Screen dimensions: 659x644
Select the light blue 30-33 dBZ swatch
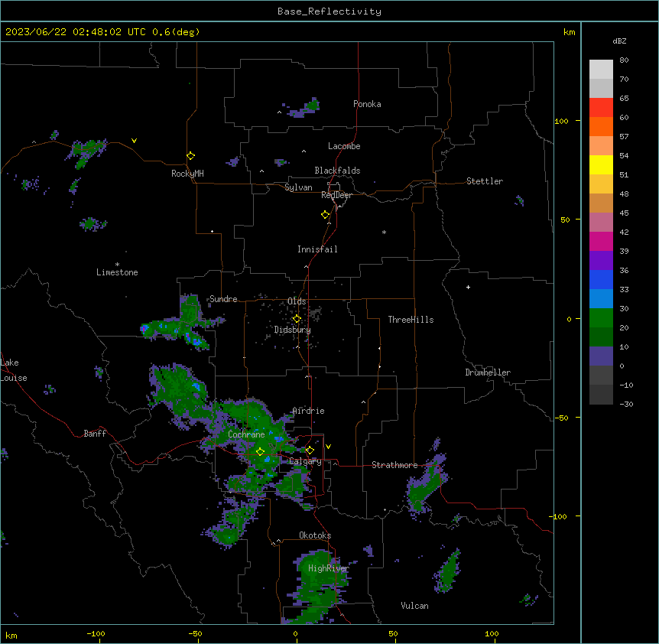click(601, 299)
